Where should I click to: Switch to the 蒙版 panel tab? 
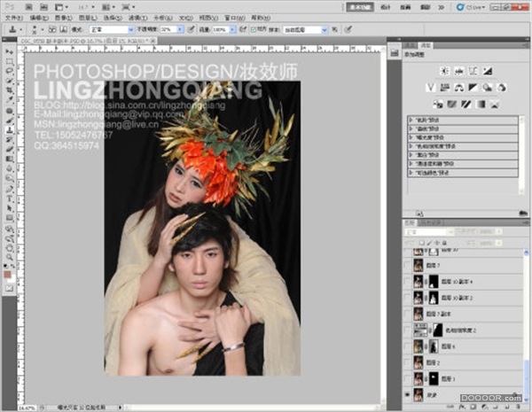pos(410,45)
